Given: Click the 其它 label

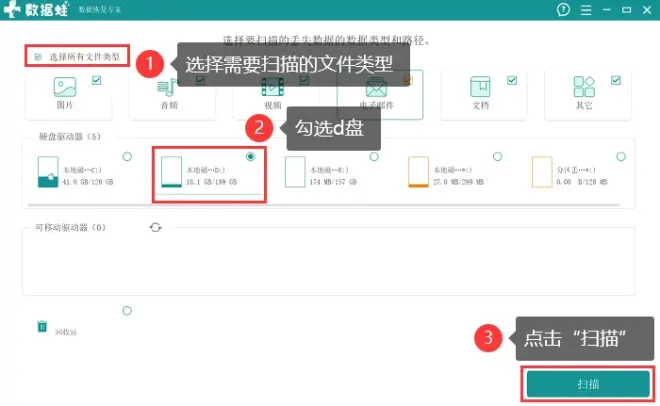Looking at the screenshot, I should click(x=584, y=105).
